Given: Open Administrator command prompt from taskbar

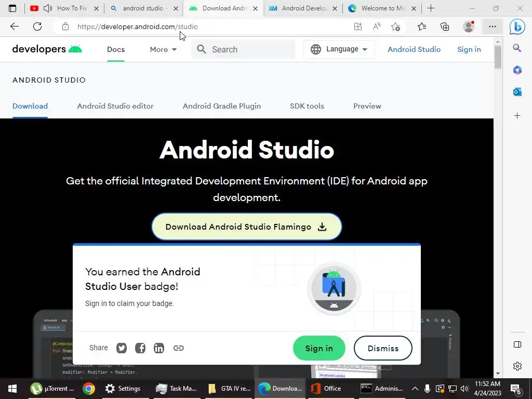Looking at the screenshot, I should click(381, 389).
